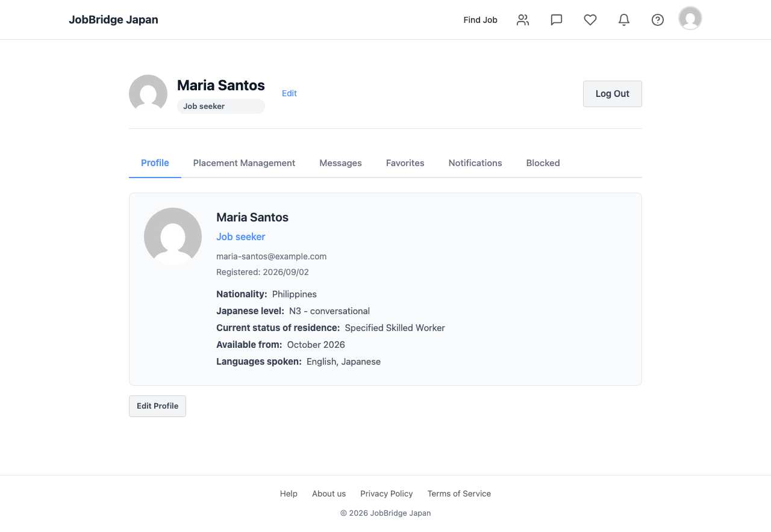
Task: Click the JobBridge Japan logo
Action: click(x=113, y=19)
